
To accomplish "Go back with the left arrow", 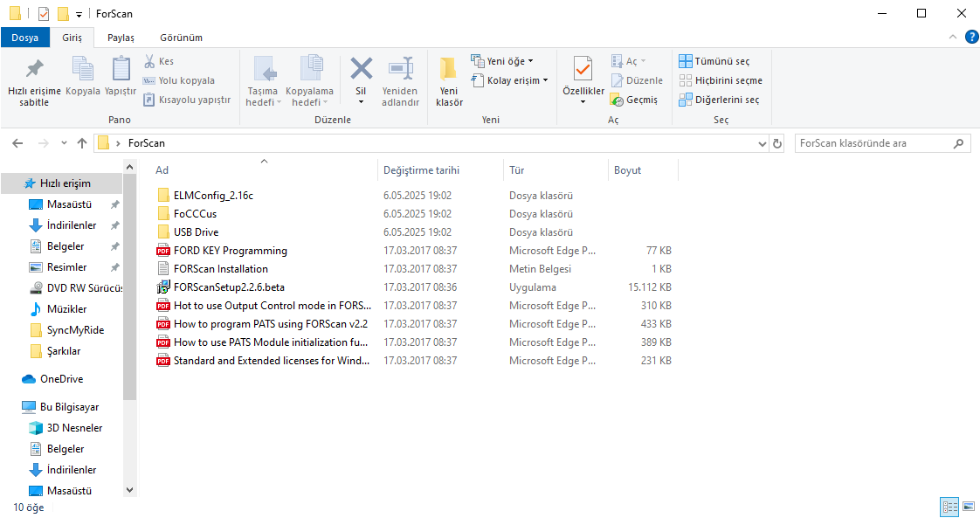I will pos(17,143).
